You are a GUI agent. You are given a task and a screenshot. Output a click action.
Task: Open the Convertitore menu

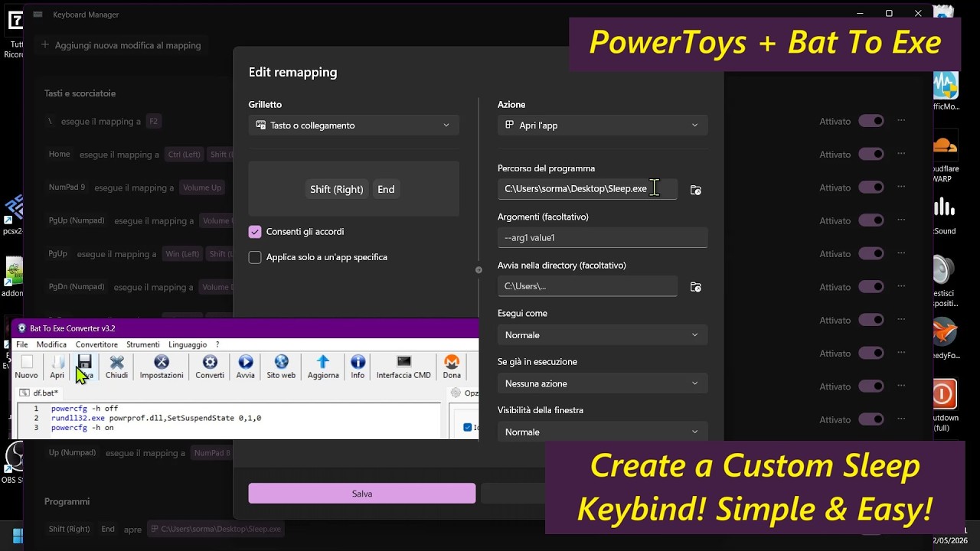96,344
